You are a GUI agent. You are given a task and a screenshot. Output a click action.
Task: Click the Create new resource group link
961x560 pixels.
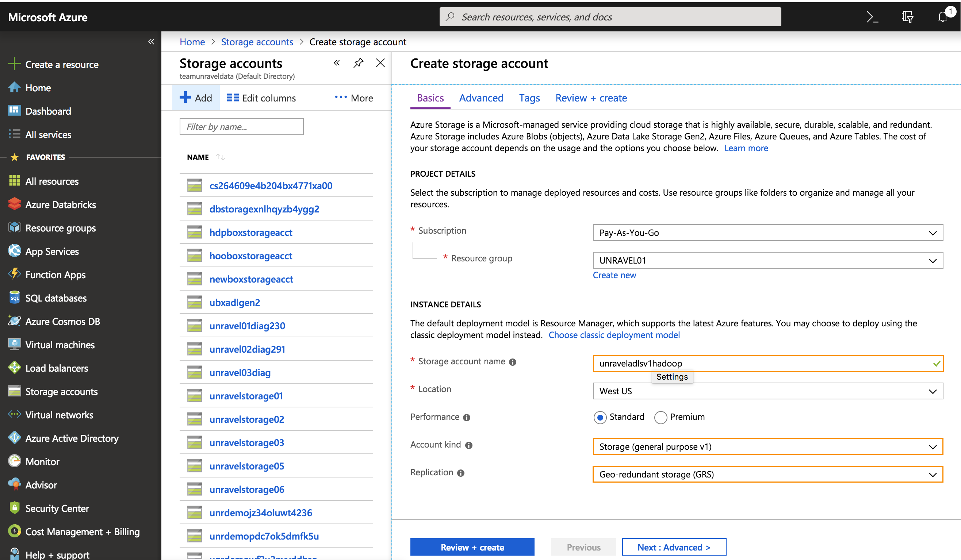click(614, 275)
